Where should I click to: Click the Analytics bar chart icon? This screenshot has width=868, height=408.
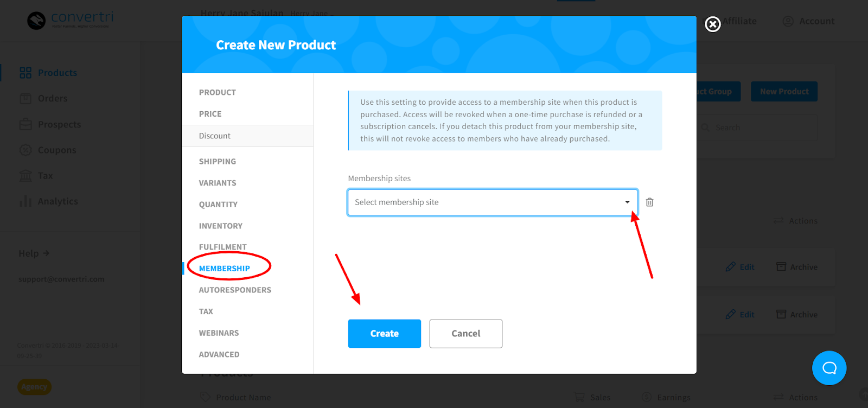tap(25, 201)
